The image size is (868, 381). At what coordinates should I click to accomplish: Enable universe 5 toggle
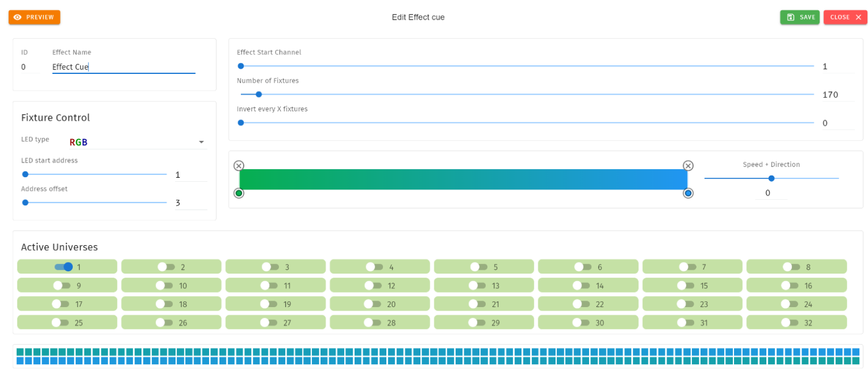(x=479, y=267)
